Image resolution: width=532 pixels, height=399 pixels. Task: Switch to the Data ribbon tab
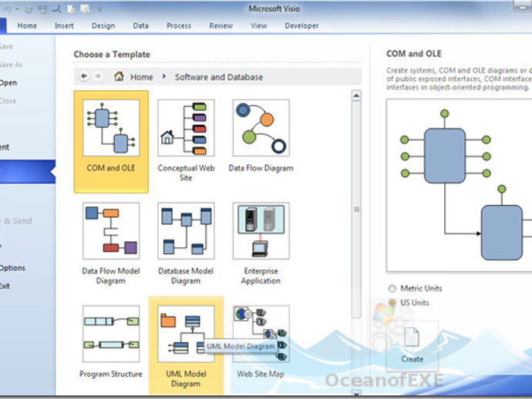[x=141, y=25]
